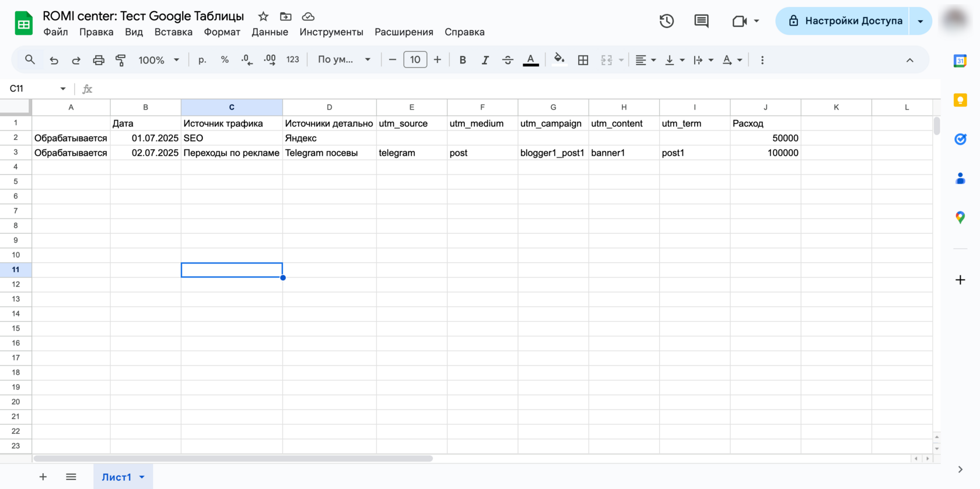Open Google Keep in side panel
The height and width of the screenshot is (489, 980).
tap(960, 100)
